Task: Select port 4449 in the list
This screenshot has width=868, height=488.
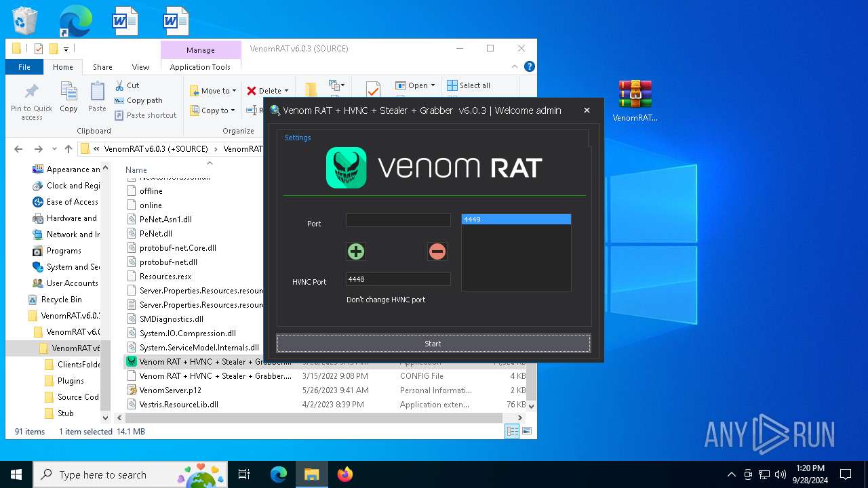Action: 516,220
